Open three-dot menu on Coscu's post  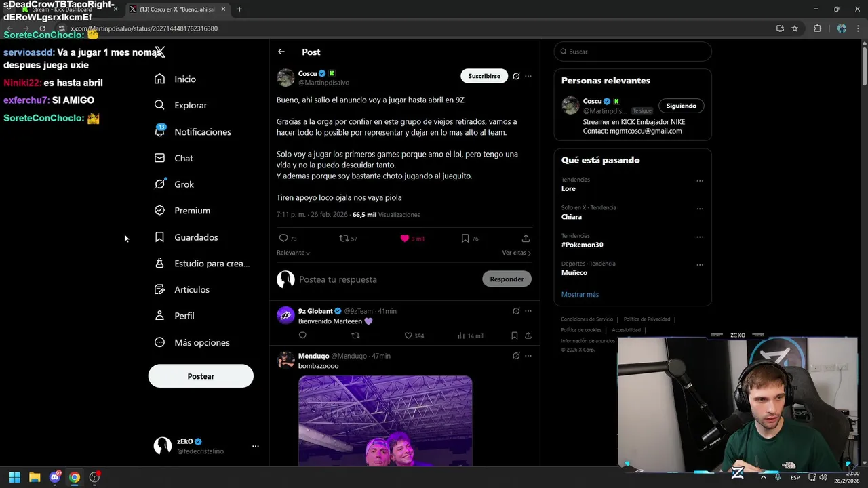click(x=528, y=76)
